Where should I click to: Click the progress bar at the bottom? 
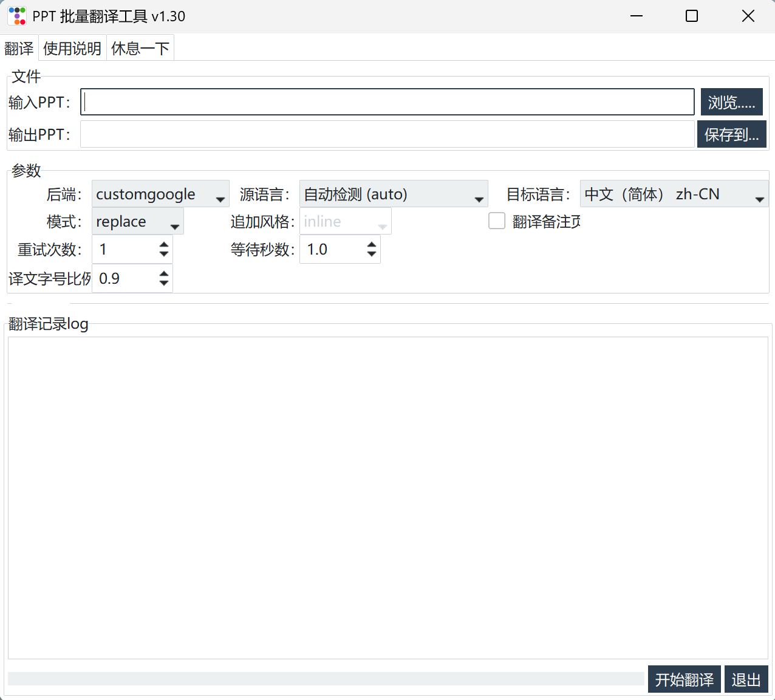click(x=326, y=679)
